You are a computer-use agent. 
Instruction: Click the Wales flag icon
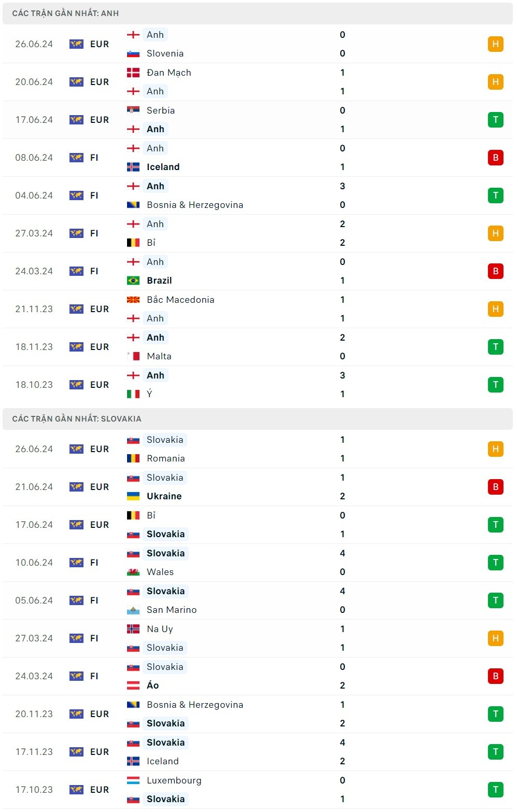[133, 572]
